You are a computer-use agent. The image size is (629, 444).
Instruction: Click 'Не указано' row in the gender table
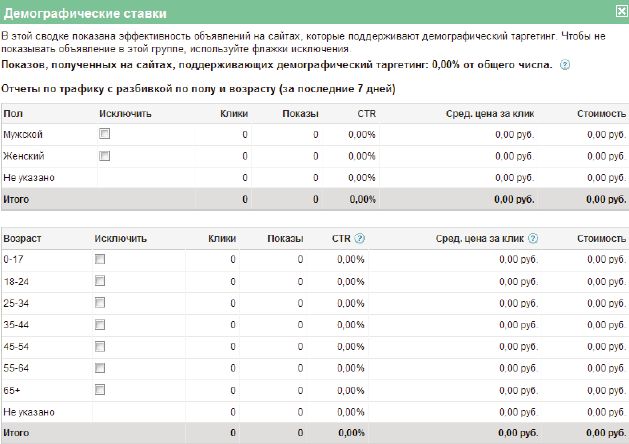pos(29,178)
